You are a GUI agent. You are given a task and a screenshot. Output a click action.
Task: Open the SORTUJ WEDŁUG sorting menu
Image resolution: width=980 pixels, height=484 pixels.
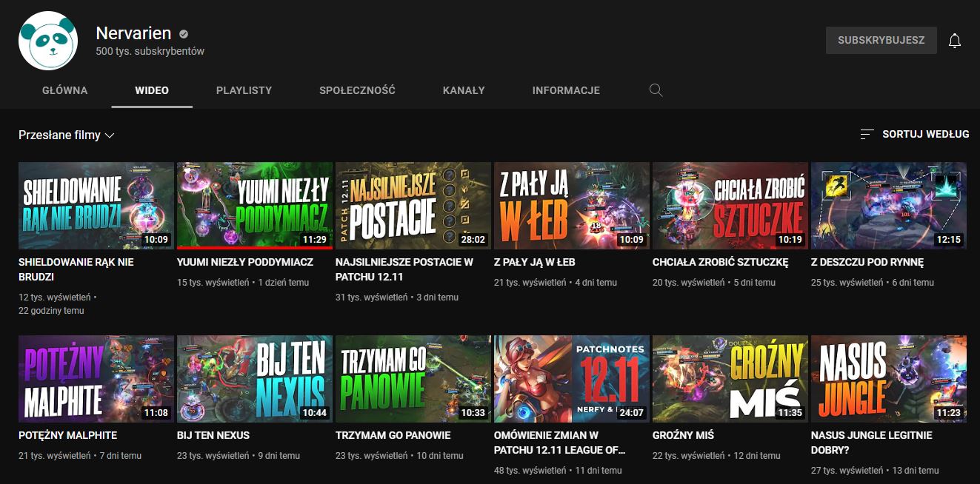point(915,134)
